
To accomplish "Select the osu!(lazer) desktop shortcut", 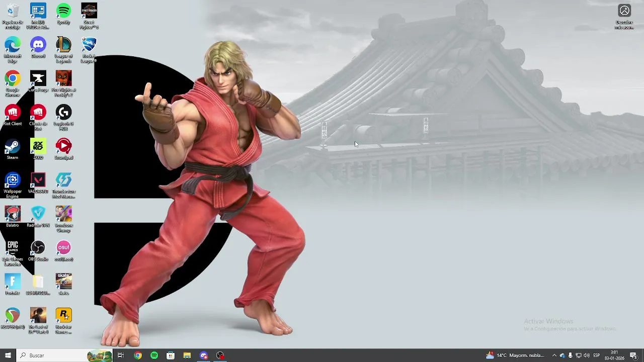I will (x=63, y=250).
